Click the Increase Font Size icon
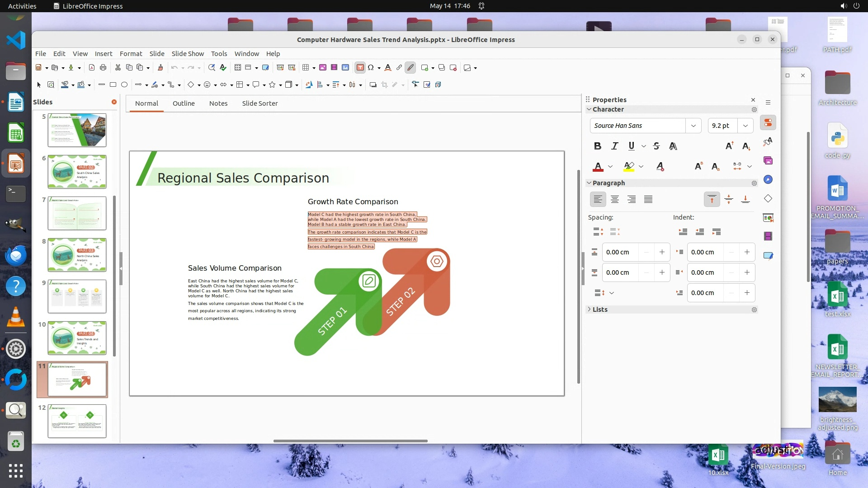Screen dimensions: 868x488 (x=729, y=146)
